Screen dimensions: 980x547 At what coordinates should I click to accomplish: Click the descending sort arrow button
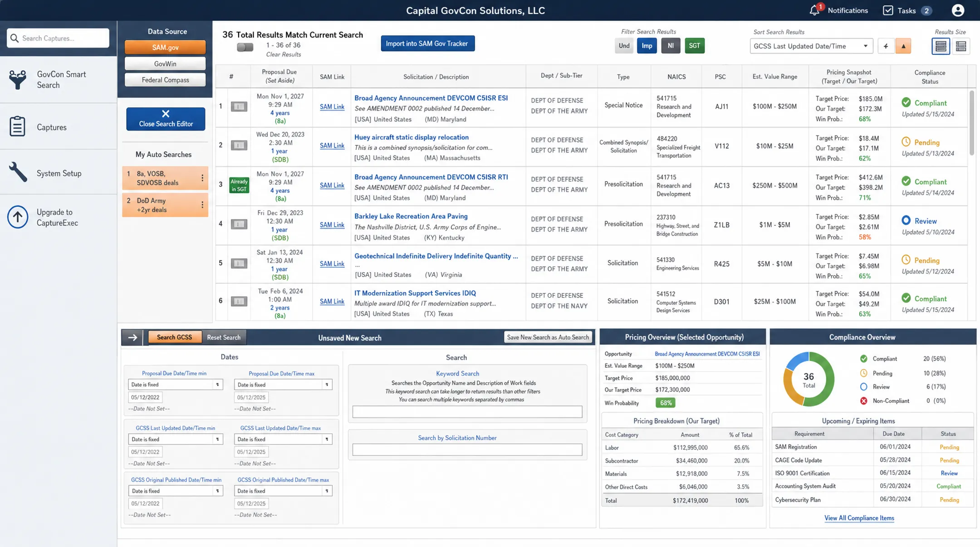click(886, 46)
